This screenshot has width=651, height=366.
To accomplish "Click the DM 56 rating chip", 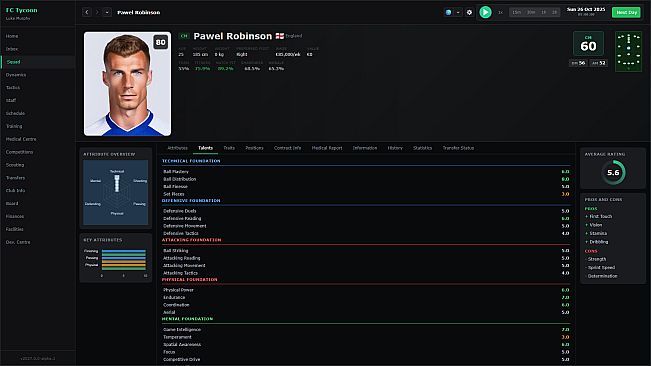I will click(x=578, y=63).
